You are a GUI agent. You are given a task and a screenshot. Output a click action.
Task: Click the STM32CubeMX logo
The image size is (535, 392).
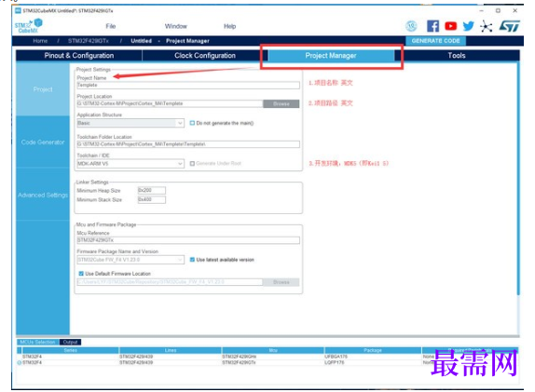pyautogui.click(x=28, y=26)
